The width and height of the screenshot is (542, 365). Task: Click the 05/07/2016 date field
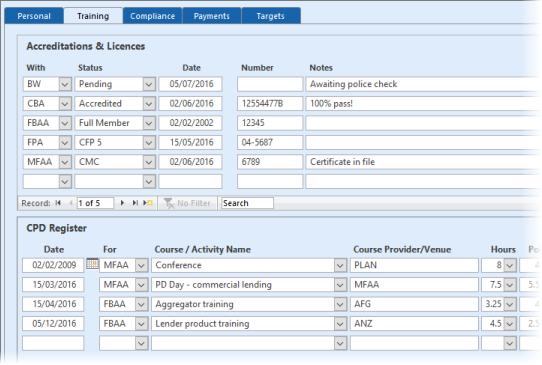pyautogui.click(x=190, y=84)
